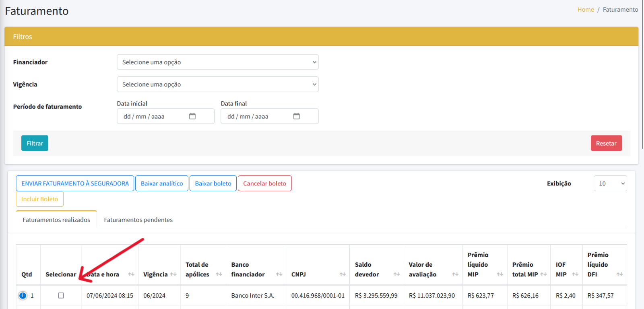
Task: Open the Financiador dropdown
Action: tap(218, 62)
